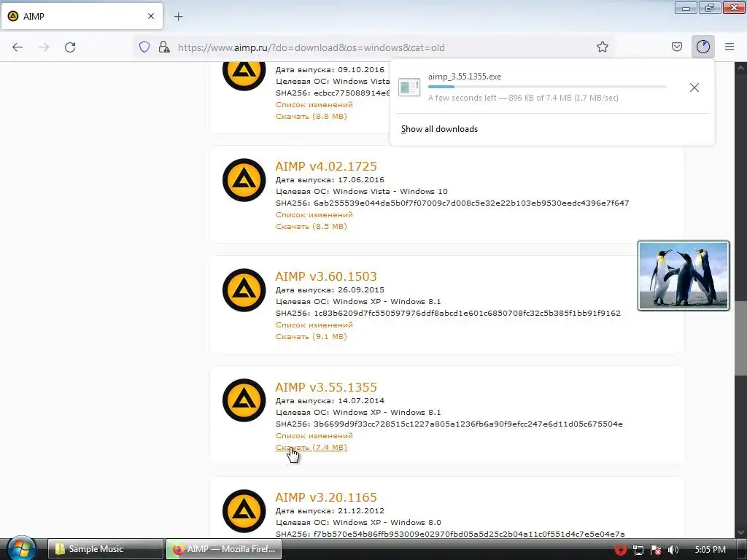Click the taskbar clock 5:05 PM
This screenshot has height=560, width=747.
pyautogui.click(x=710, y=550)
